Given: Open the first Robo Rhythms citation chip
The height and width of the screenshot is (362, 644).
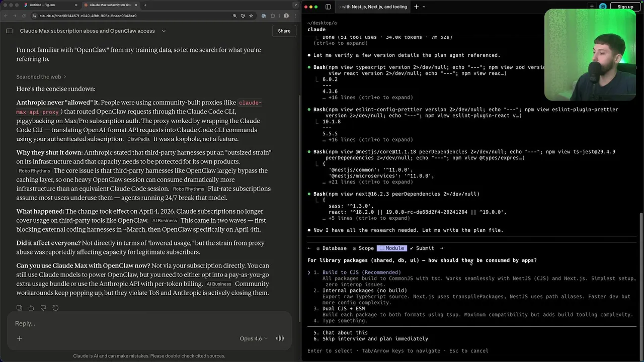Looking at the screenshot, I should (x=34, y=171).
